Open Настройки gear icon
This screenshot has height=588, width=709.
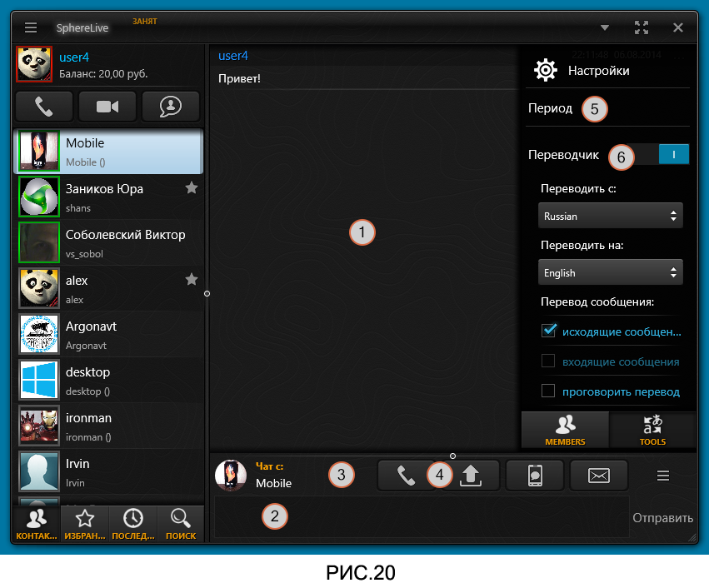tap(546, 70)
